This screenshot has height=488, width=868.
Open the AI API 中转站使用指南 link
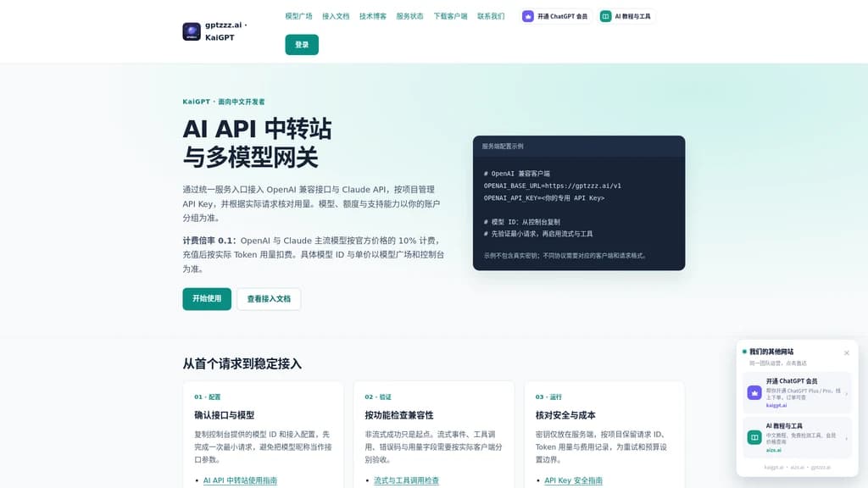click(240, 480)
